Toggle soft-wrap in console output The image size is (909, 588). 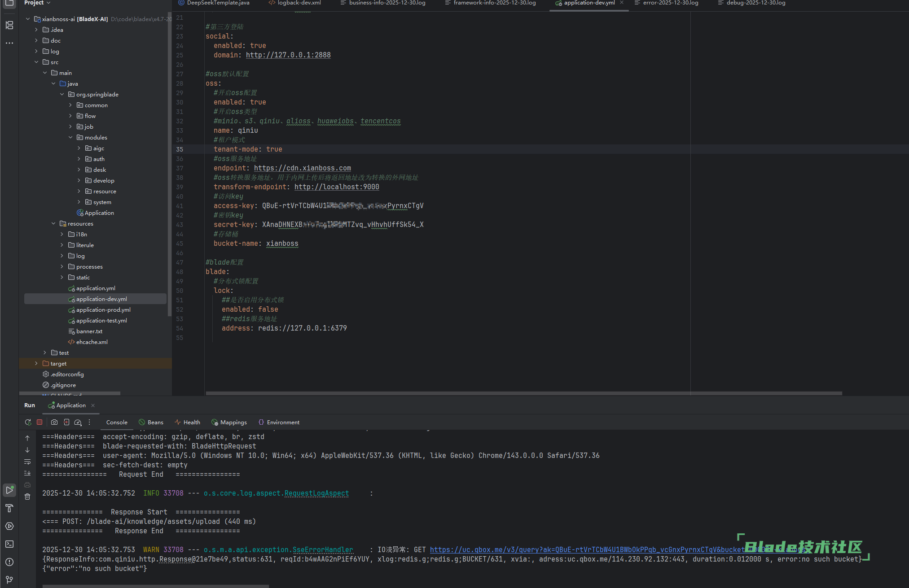(x=27, y=462)
